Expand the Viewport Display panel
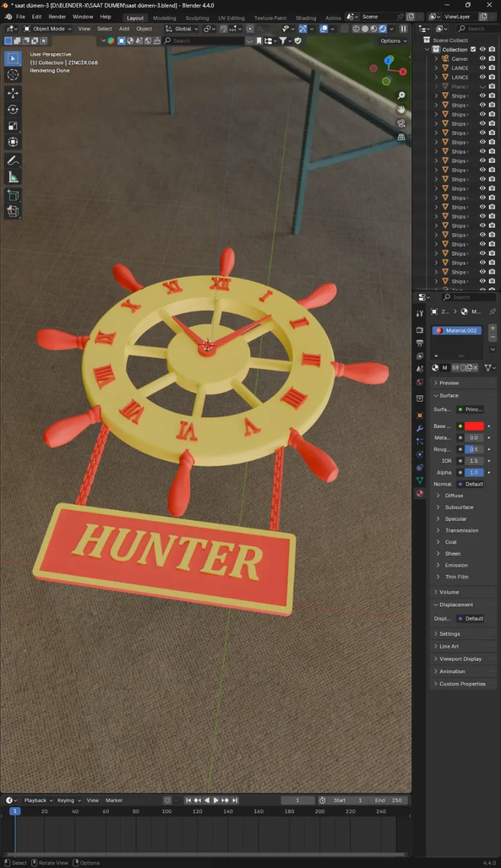The height and width of the screenshot is (868, 501). coord(463,658)
